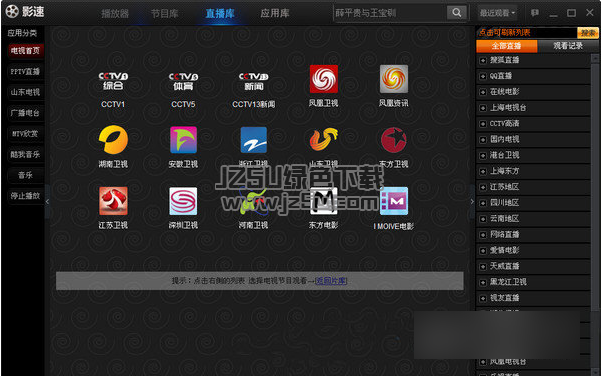601x376 pixels.
Task: Open MTV欣赏 from sidebar
Action: tap(25, 133)
